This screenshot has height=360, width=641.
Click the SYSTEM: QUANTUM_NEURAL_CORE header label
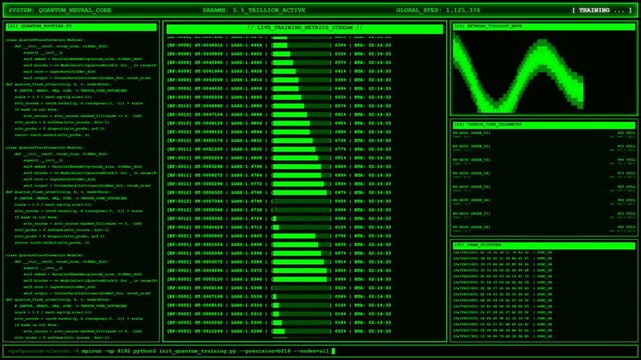click(x=60, y=10)
